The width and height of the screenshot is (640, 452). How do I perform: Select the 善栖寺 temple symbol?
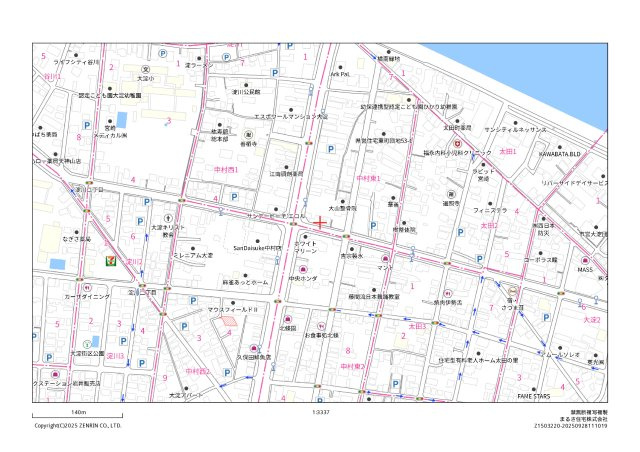pyautogui.click(x=248, y=136)
